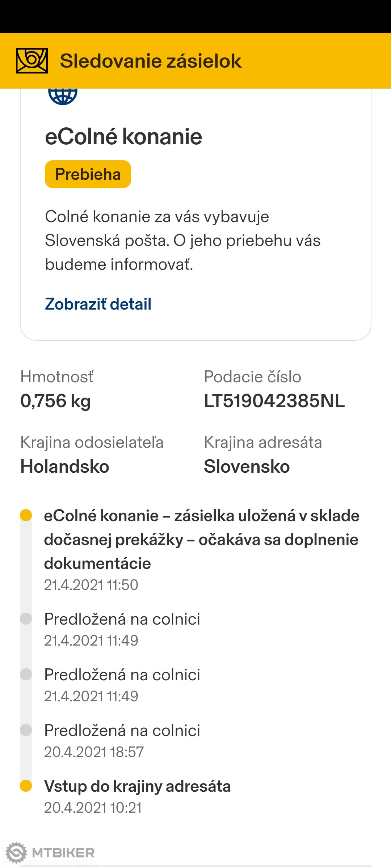Screen dimensions: 391x868
Task: Tap the yellow Prebieha status badge
Action: click(x=88, y=174)
